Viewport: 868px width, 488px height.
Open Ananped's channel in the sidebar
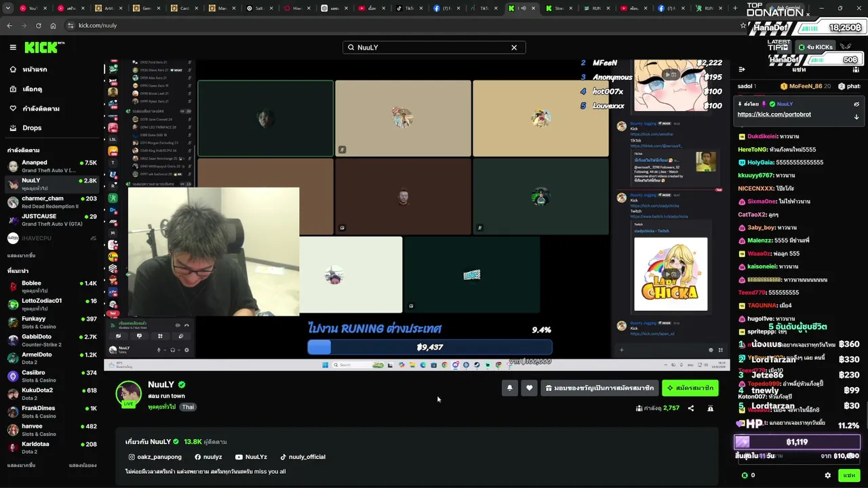point(52,167)
